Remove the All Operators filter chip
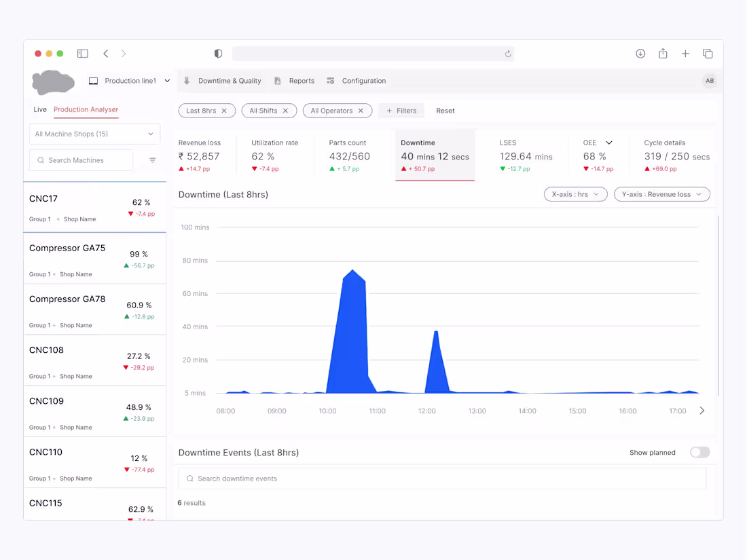 tap(361, 111)
